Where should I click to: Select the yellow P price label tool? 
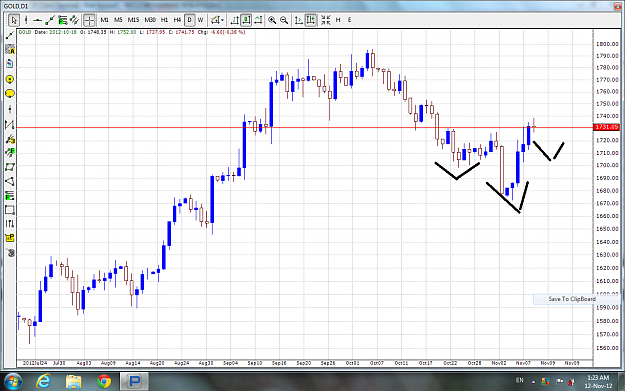10,238
